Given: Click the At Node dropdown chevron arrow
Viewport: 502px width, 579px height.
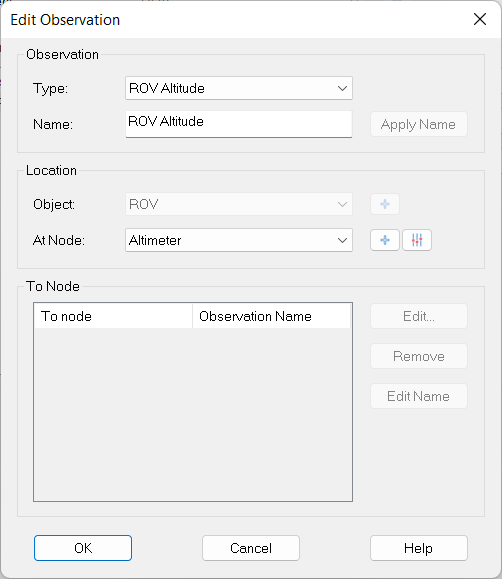Looking at the screenshot, I should point(342,240).
